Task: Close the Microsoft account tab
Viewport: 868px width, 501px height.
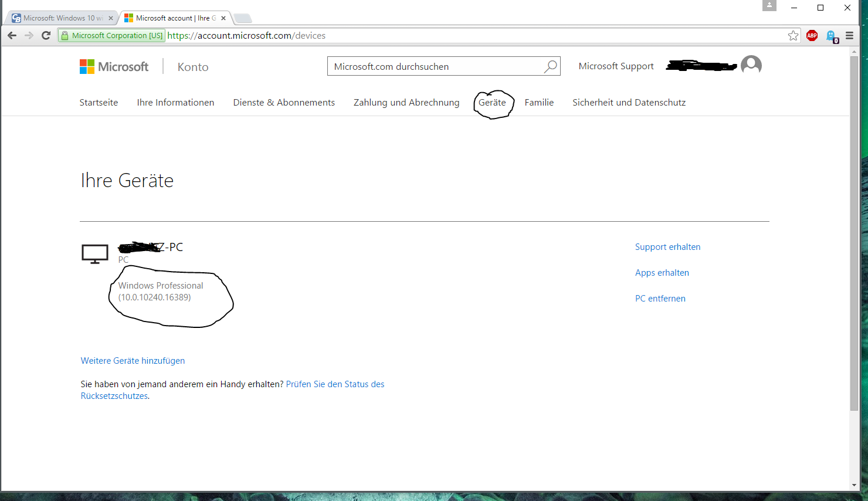Action: pyautogui.click(x=223, y=18)
